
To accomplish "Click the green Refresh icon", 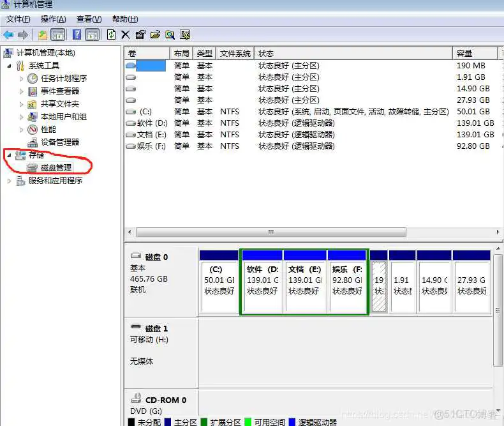I will pyautogui.click(x=111, y=34).
